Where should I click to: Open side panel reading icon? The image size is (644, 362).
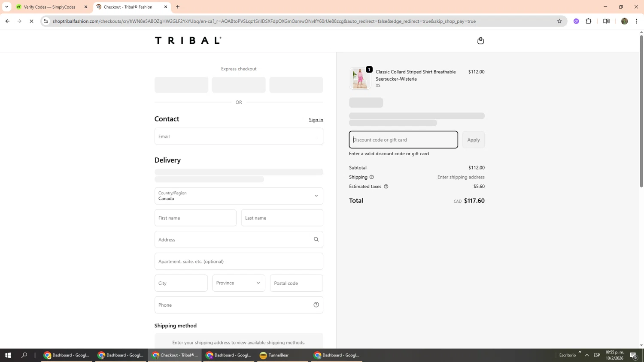click(606, 21)
